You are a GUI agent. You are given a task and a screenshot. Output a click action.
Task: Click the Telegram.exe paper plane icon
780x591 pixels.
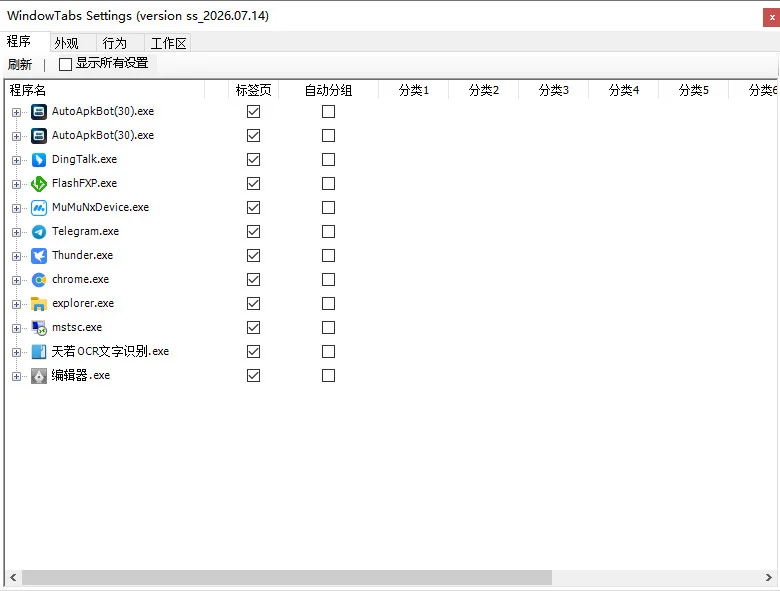pyautogui.click(x=39, y=231)
